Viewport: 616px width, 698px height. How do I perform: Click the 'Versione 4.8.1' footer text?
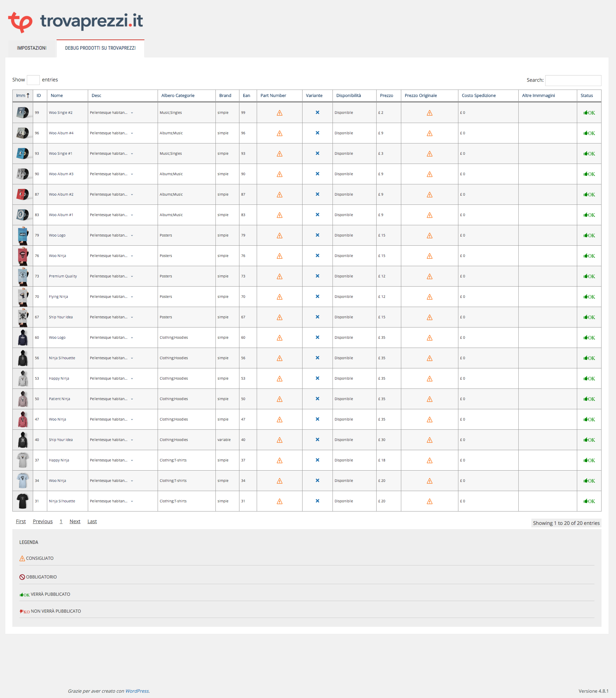(593, 691)
